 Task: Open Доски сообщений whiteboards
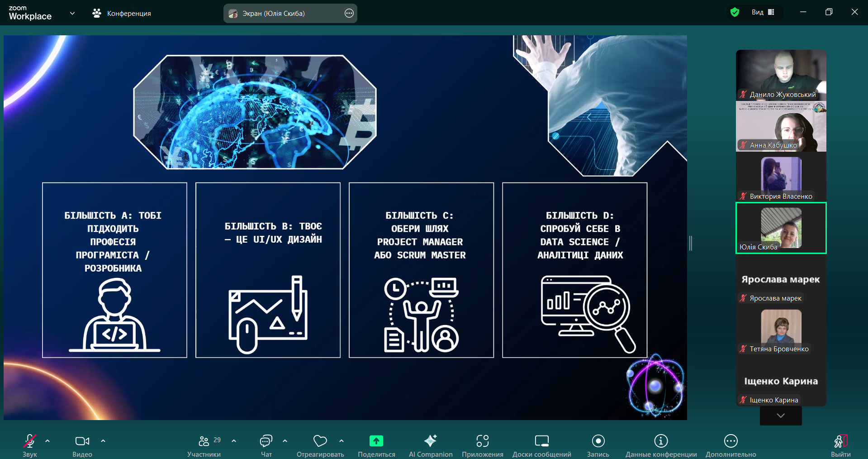(x=542, y=445)
